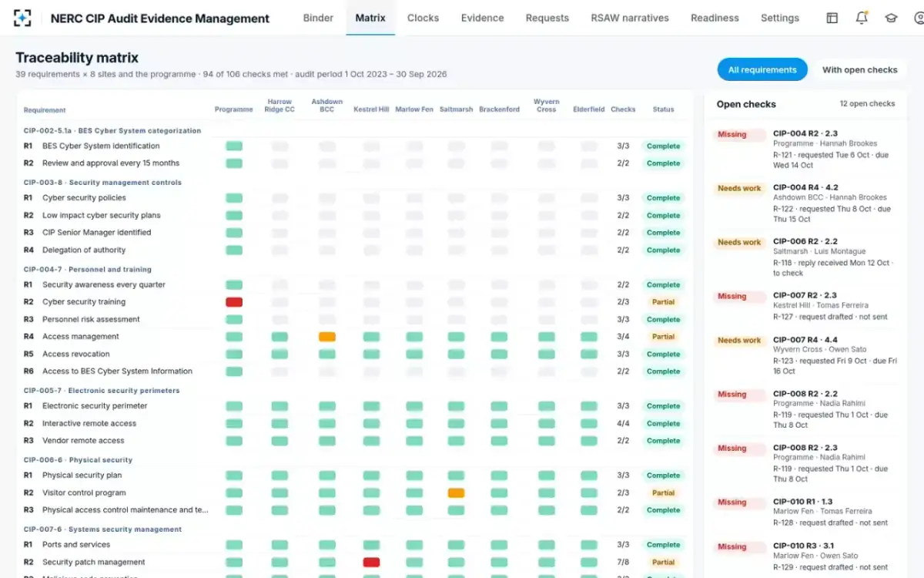Filter to With open checks

pyautogui.click(x=859, y=69)
